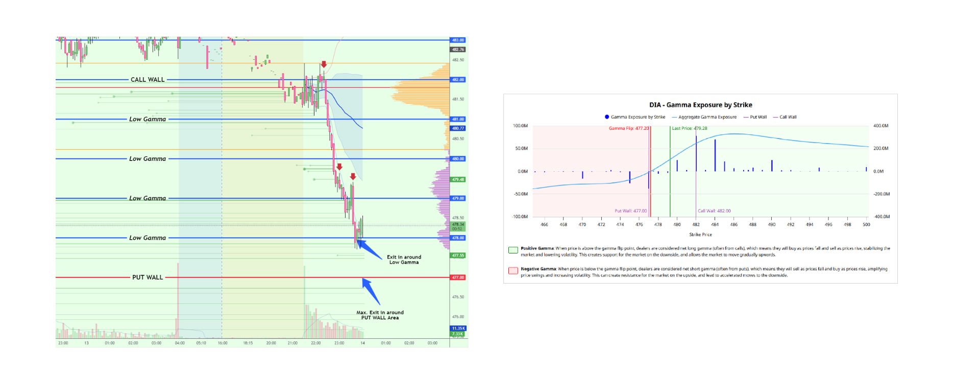Click the CALL WALL label on the price chart
The height and width of the screenshot is (372, 980).
148,80
